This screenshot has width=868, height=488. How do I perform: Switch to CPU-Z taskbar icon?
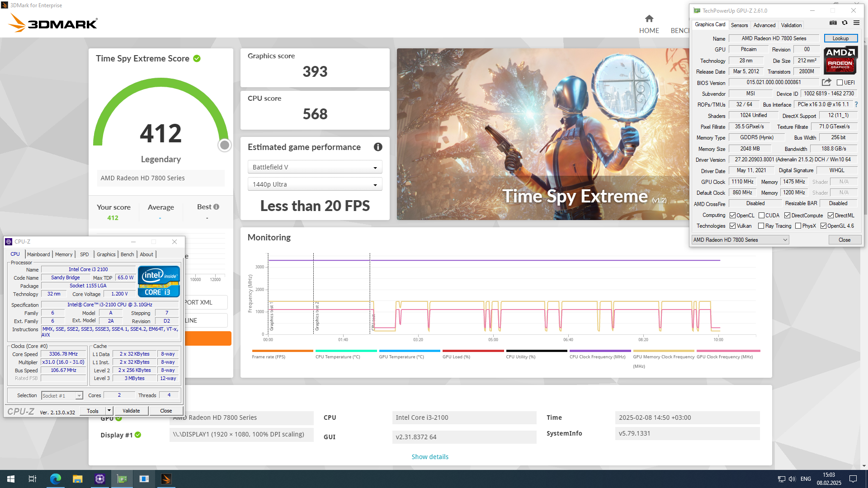click(x=100, y=479)
